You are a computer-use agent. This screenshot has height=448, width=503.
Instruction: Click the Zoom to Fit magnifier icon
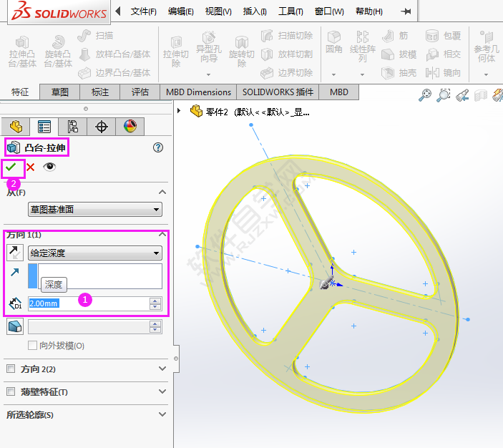425,95
